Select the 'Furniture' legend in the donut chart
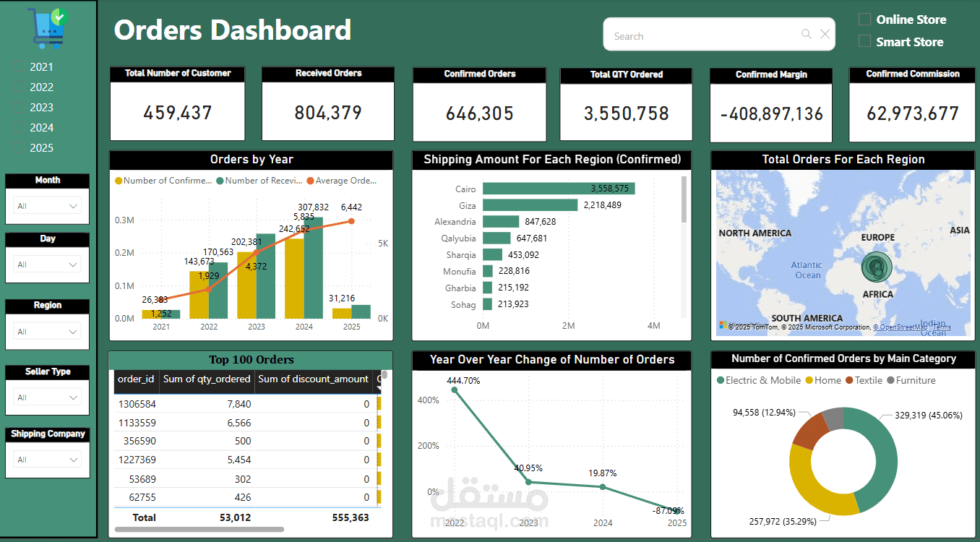The image size is (980, 542). coord(914,379)
